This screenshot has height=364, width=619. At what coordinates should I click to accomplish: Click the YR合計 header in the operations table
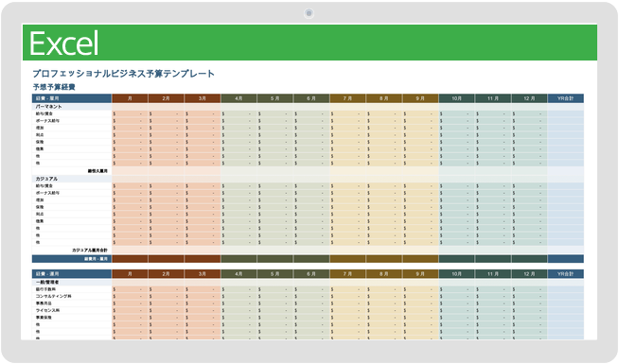[x=565, y=273]
